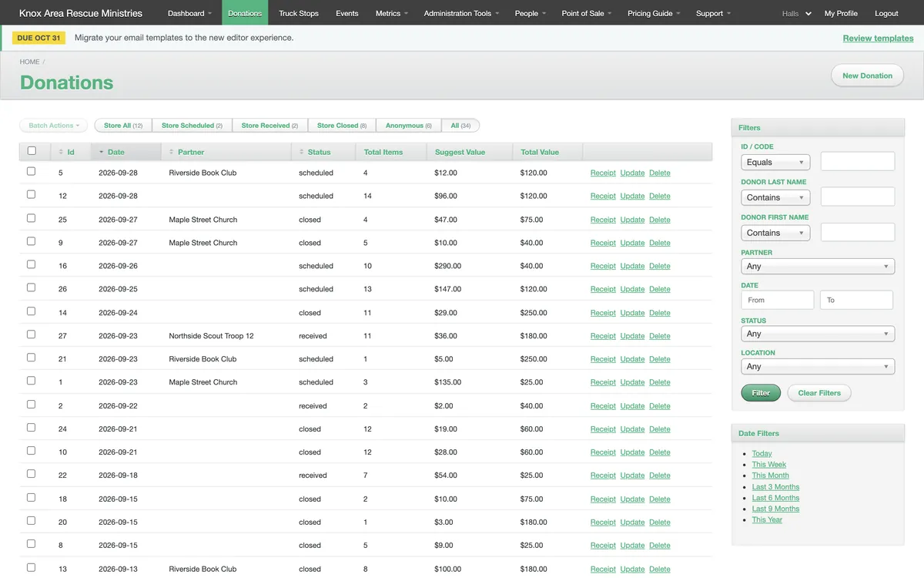Focus the ID / Code value field
This screenshot has width=924, height=578.
(x=858, y=161)
